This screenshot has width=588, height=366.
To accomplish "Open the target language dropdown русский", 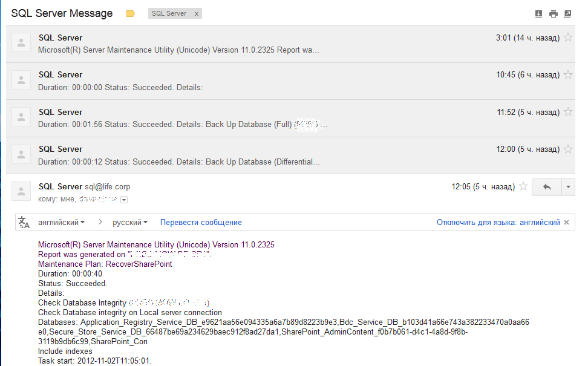I will pos(129,223).
